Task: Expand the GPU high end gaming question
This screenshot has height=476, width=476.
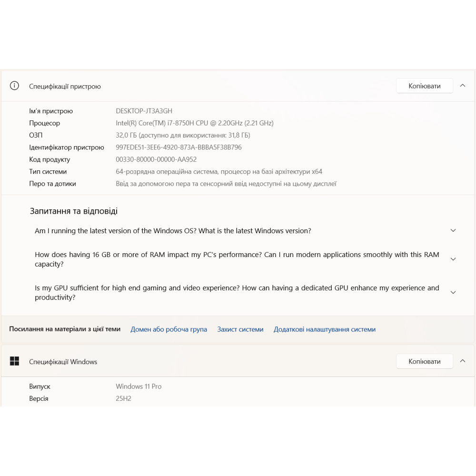Action: 453,293
